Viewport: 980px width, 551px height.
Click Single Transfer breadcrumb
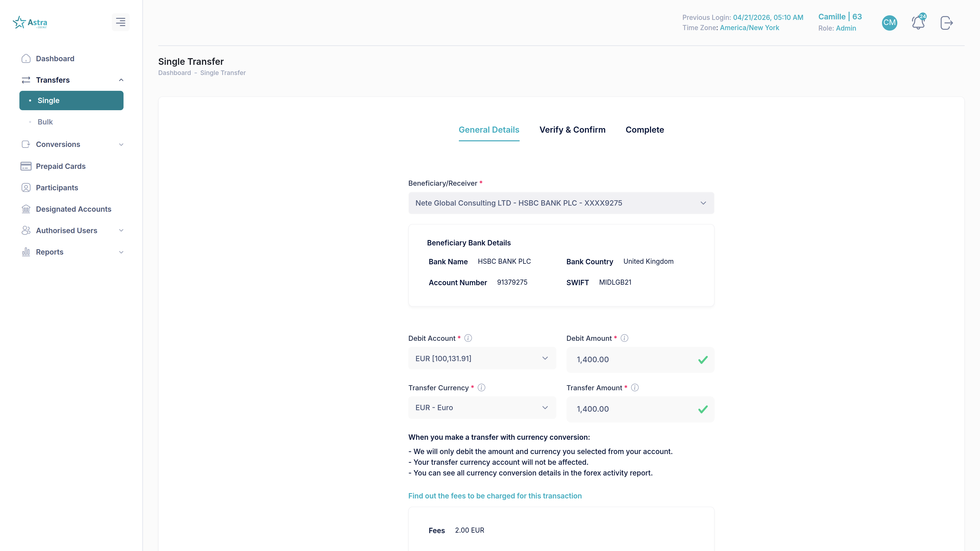click(223, 73)
